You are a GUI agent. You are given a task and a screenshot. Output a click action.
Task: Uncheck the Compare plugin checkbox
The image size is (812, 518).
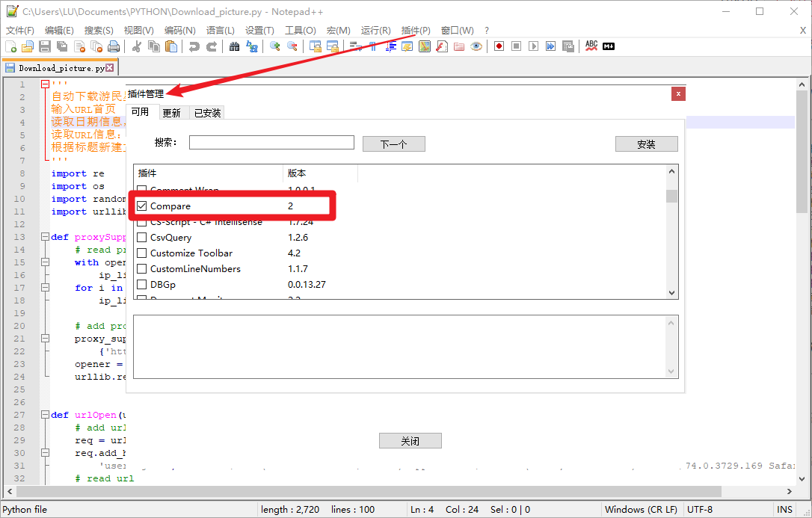(x=142, y=206)
